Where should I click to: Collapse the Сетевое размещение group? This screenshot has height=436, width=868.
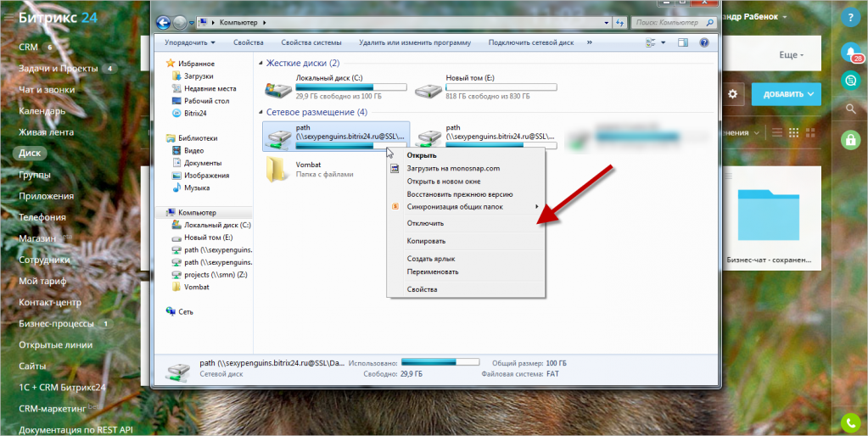261,112
